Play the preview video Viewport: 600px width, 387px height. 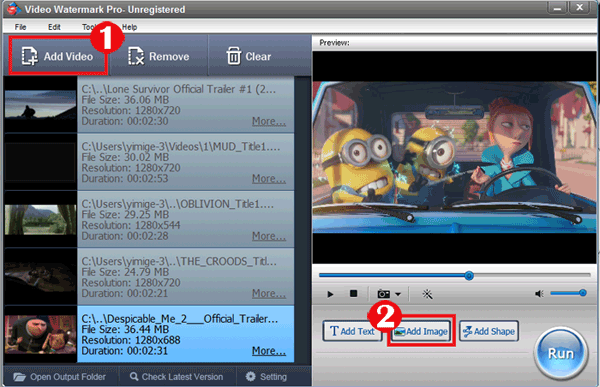pyautogui.click(x=330, y=294)
